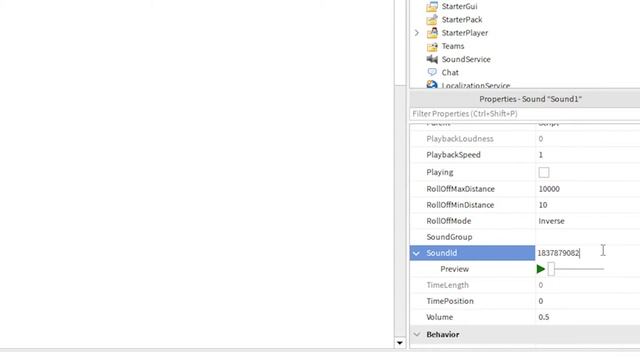The width and height of the screenshot is (640, 360).
Task: Click the scroll-down arrow of left pane
Action: (x=400, y=343)
